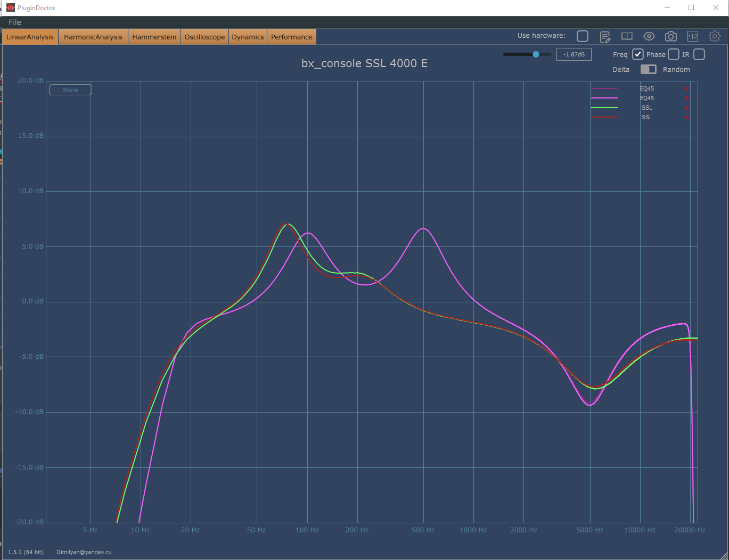Click the 0.0 dB axis label

tap(32, 301)
